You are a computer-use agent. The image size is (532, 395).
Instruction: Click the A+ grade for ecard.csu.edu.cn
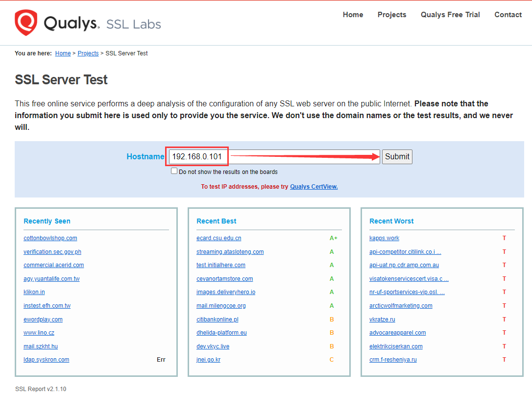(334, 238)
